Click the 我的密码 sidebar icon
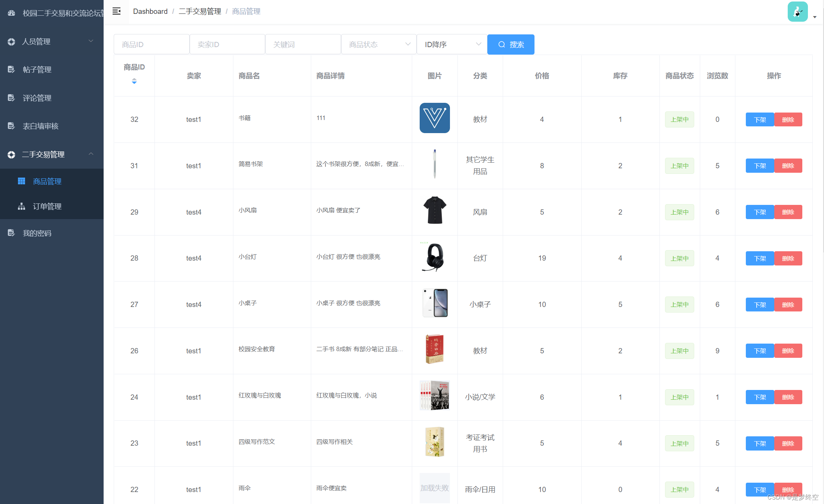The width and height of the screenshot is (824, 504). coord(11,233)
